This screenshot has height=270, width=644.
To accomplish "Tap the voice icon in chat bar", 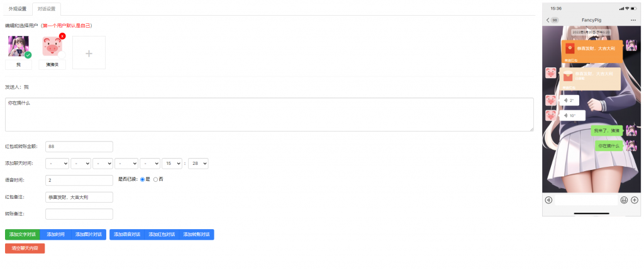I will [x=548, y=200].
